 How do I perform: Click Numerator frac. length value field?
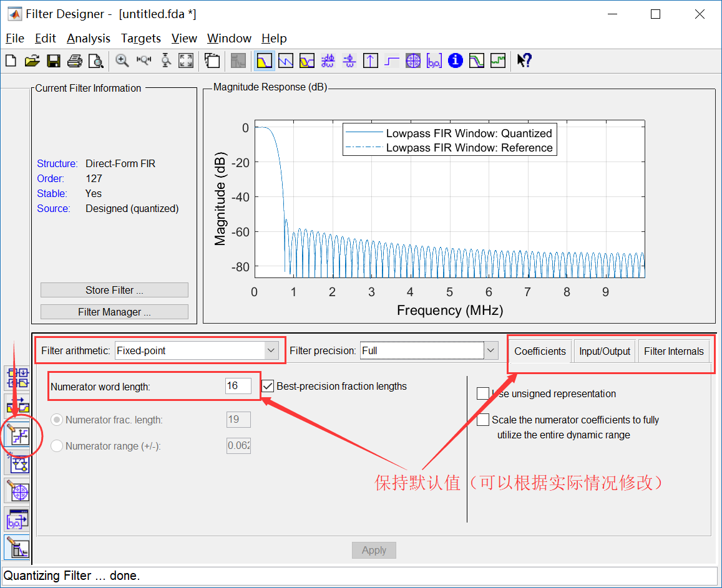point(238,420)
